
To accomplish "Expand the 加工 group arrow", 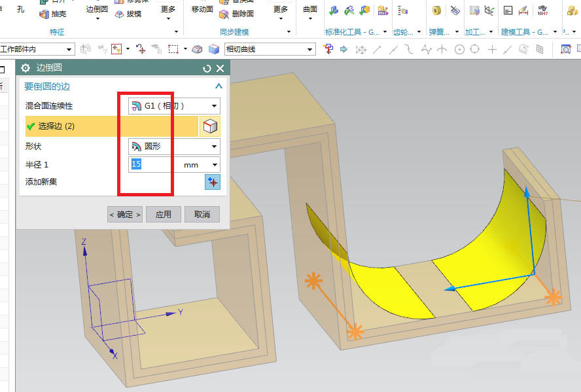I will 491,32.
